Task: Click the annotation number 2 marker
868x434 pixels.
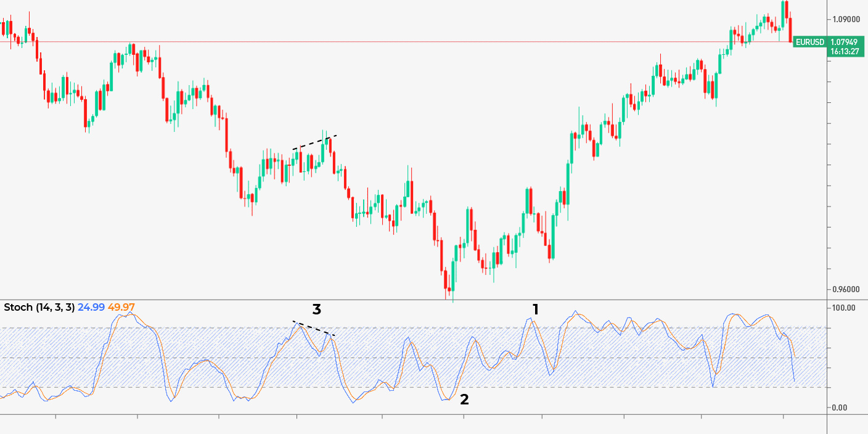Action: [x=464, y=401]
